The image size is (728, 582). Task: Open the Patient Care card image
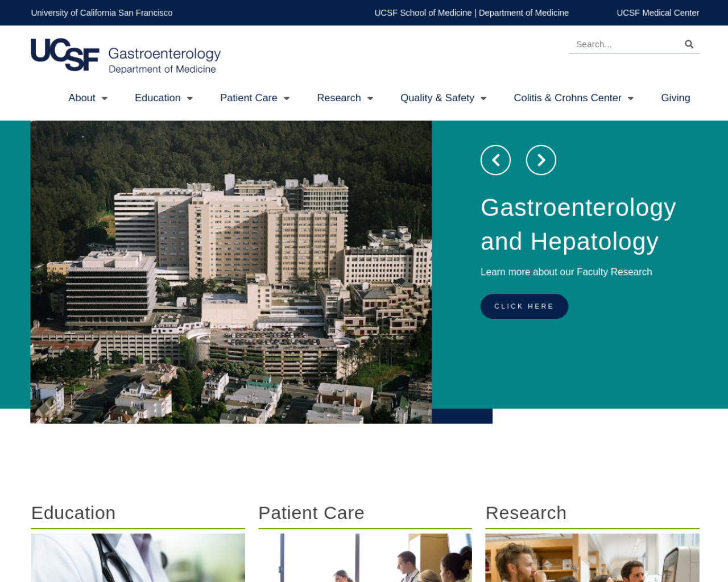[x=365, y=558]
